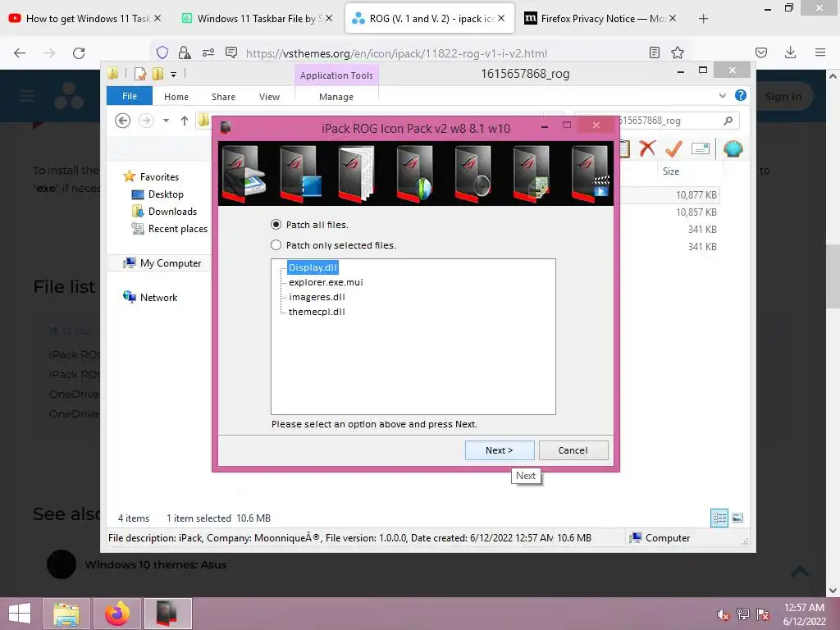Click the desktop folder icon in banner
The image size is (840, 630).
click(301, 174)
